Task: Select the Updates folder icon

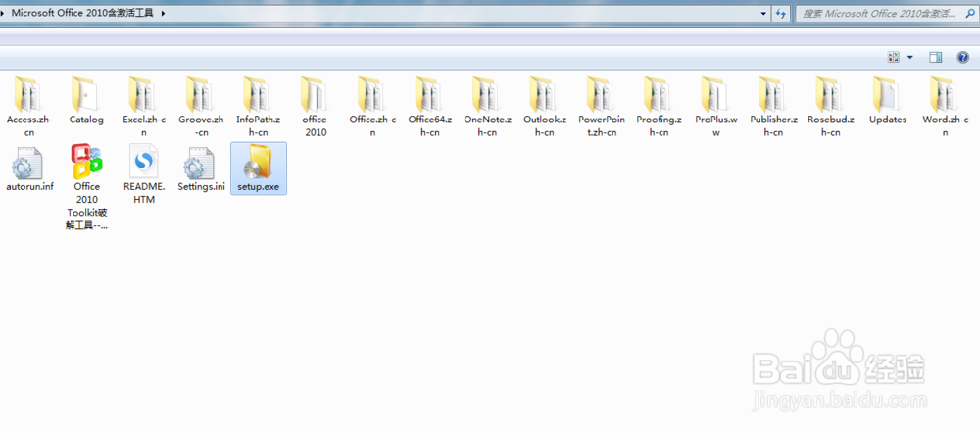Action: point(888,94)
